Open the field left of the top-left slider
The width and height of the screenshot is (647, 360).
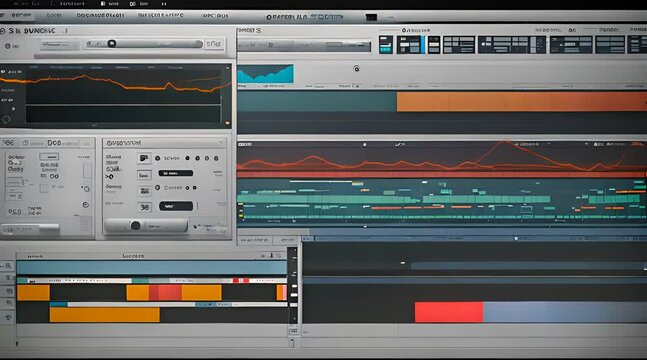pyautogui.click(x=59, y=45)
